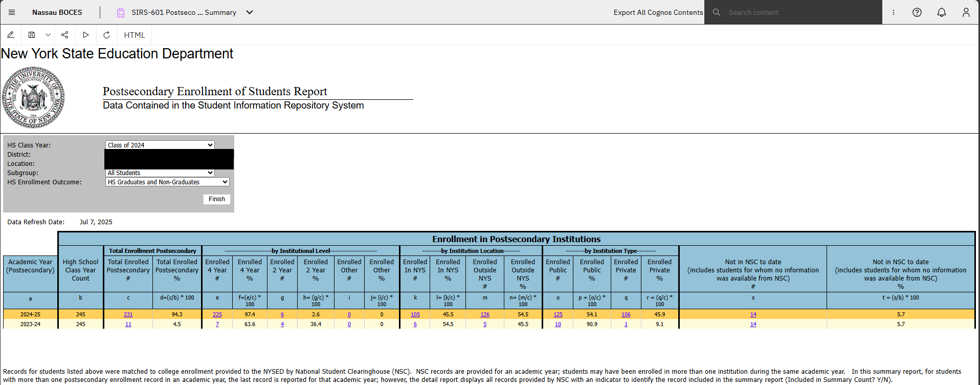The width and height of the screenshot is (980, 385).
Task: Click the 2024-25 academic year cell
Action: pos(30,314)
